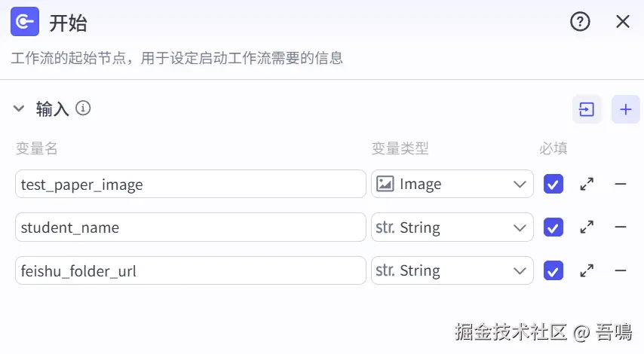Open the Image variable type dropdown
644x354 pixels.
coord(452,184)
